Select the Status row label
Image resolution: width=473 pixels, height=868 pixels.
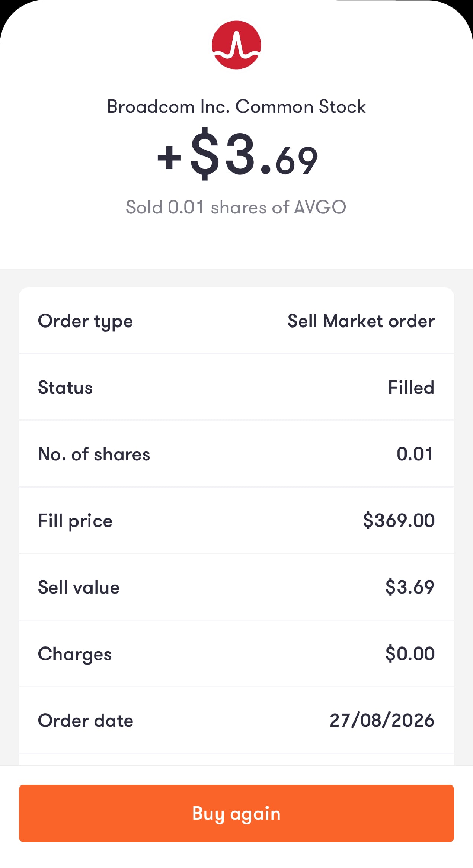(x=65, y=388)
